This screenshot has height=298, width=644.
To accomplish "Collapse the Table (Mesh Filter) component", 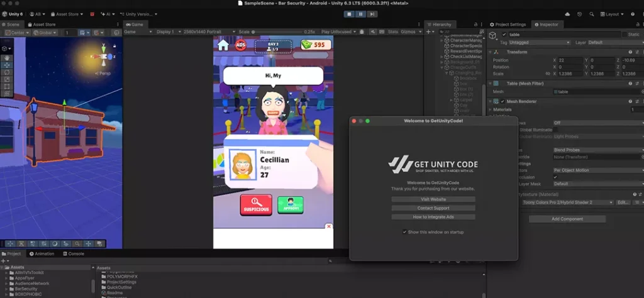I will [x=490, y=84].
